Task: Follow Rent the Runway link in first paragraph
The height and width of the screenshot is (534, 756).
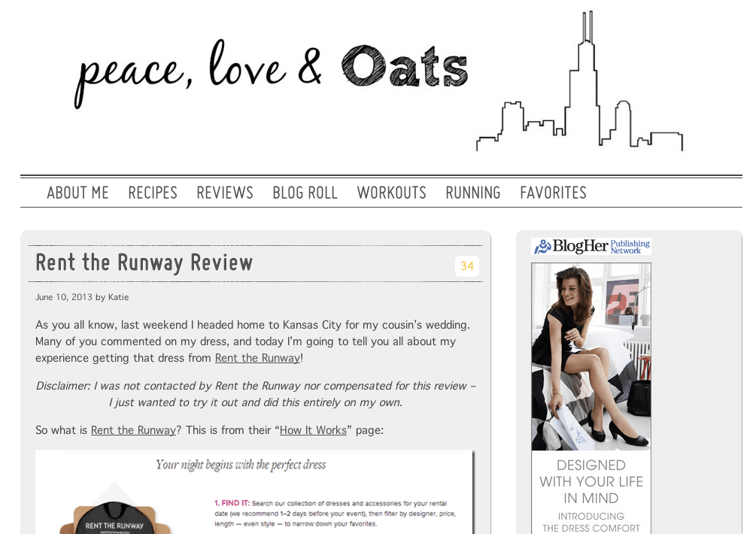Action: point(257,358)
